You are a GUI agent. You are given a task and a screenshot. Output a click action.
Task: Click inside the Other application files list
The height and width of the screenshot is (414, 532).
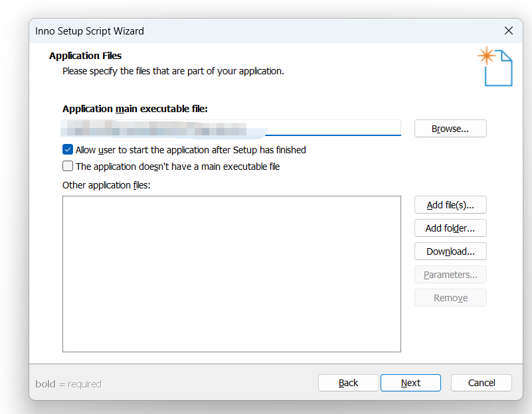[232, 274]
